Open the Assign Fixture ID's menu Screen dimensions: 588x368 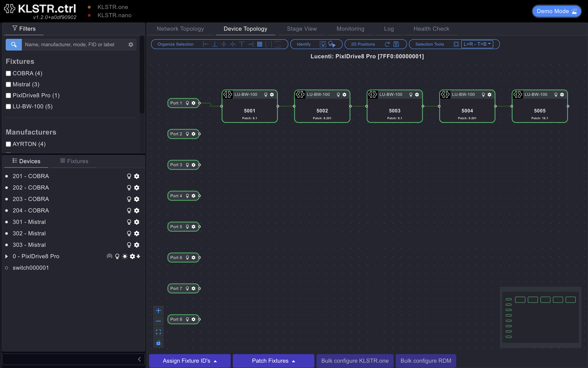coord(190,361)
